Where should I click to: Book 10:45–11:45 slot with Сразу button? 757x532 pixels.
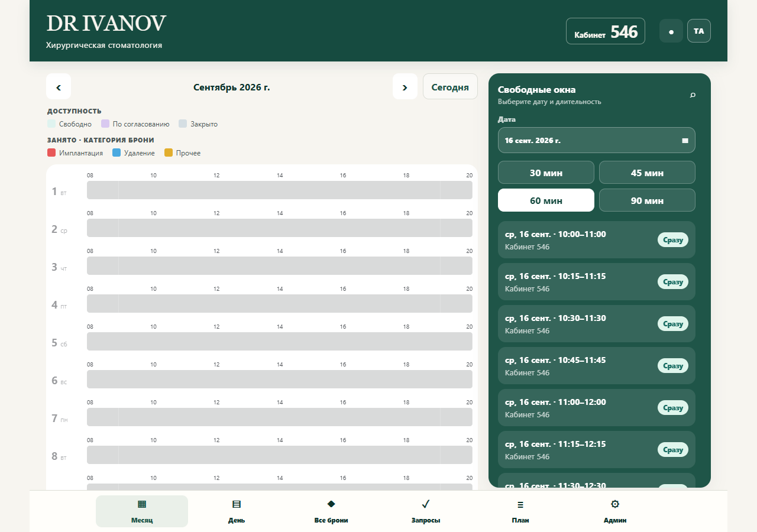pos(673,366)
